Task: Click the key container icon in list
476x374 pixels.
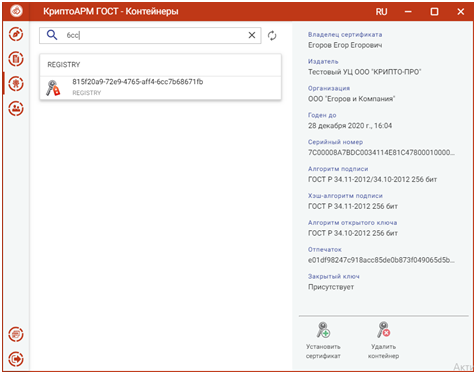Action: (x=53, y=88)
